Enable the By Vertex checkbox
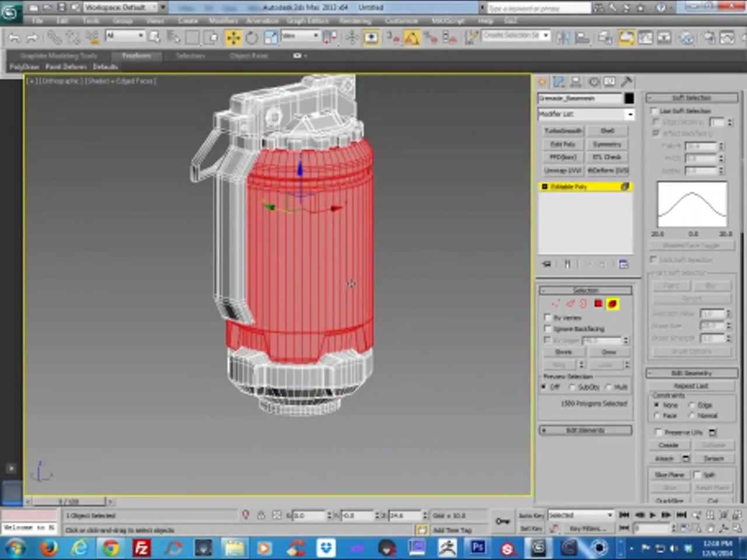Image resolution: width=747 pixels, height=560 pixels. tap(547, 318)
